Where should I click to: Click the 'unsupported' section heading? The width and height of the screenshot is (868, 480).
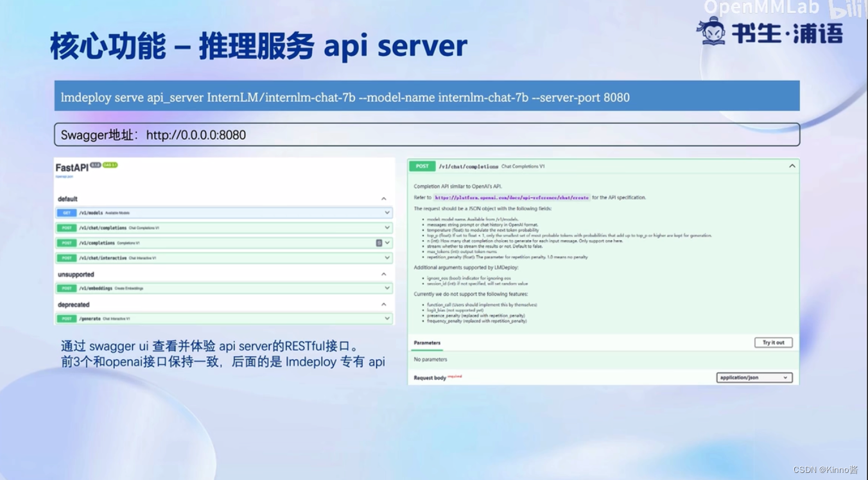[76, 275]
